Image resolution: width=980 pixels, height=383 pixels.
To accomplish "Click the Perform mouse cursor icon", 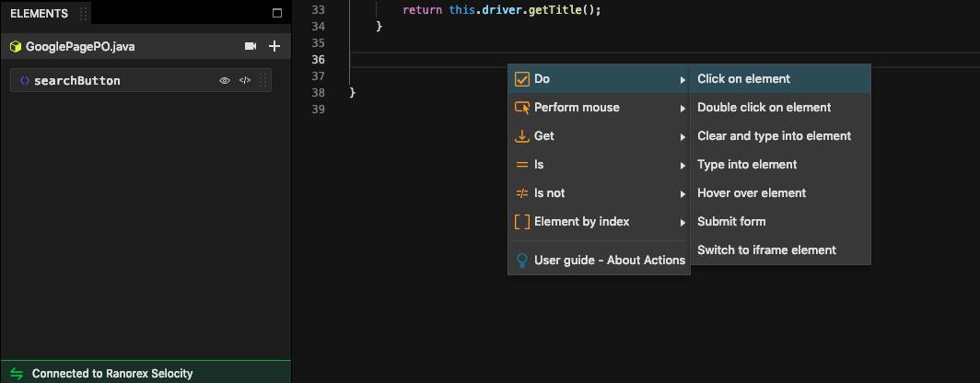I will point(522,108).
